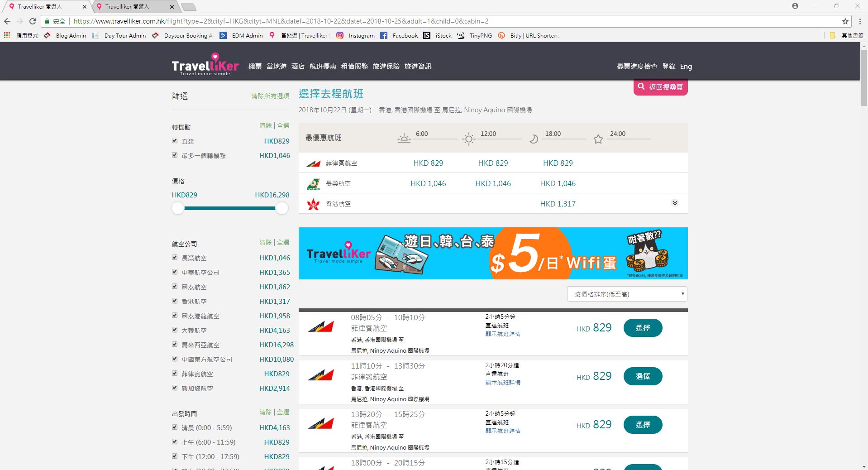Toggle the 最多一個轉機點 checkbox

tap(175, 155)
